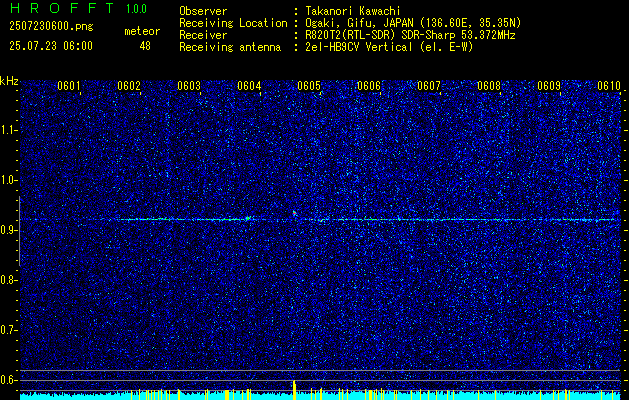The height and width of the screenshot is (400, 629).
Task: Click the 0607 time marker
Action: [x=429, y=86]
